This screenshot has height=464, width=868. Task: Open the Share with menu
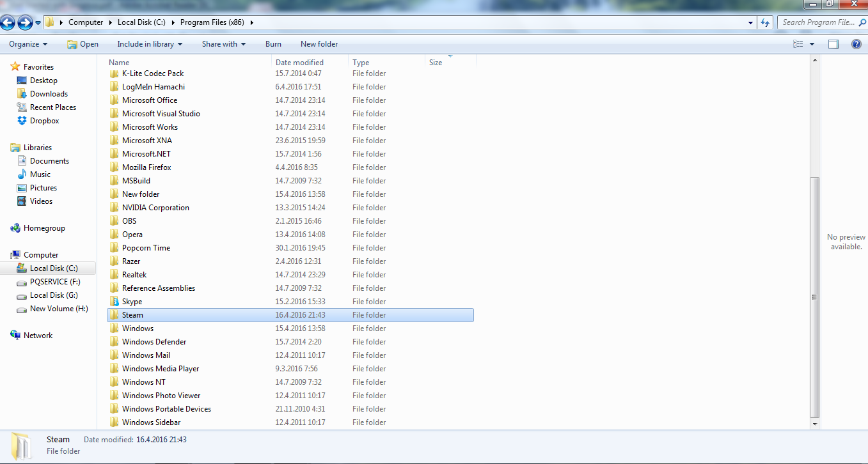coord(224,44)
